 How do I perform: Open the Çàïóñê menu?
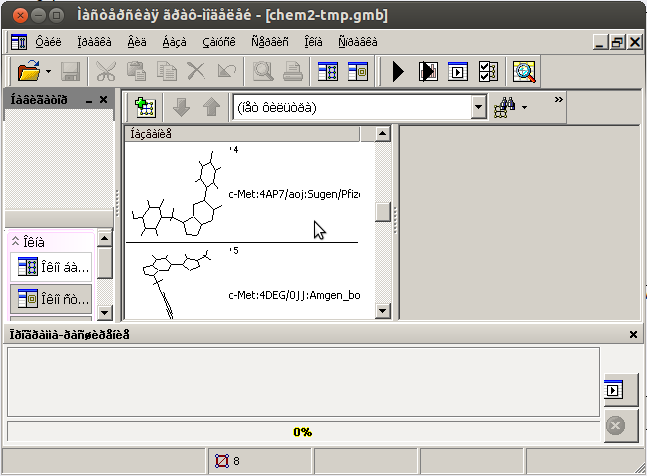pos(219,42)
